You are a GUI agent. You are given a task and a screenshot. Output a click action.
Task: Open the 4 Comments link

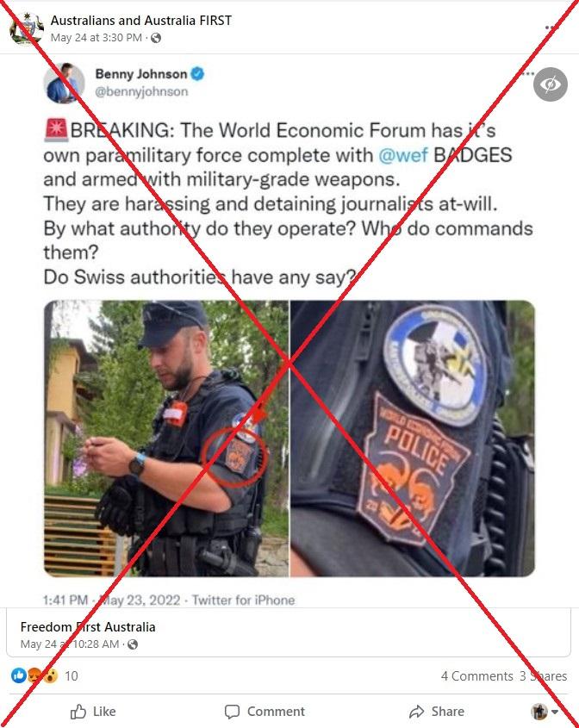tap(476, 676)
